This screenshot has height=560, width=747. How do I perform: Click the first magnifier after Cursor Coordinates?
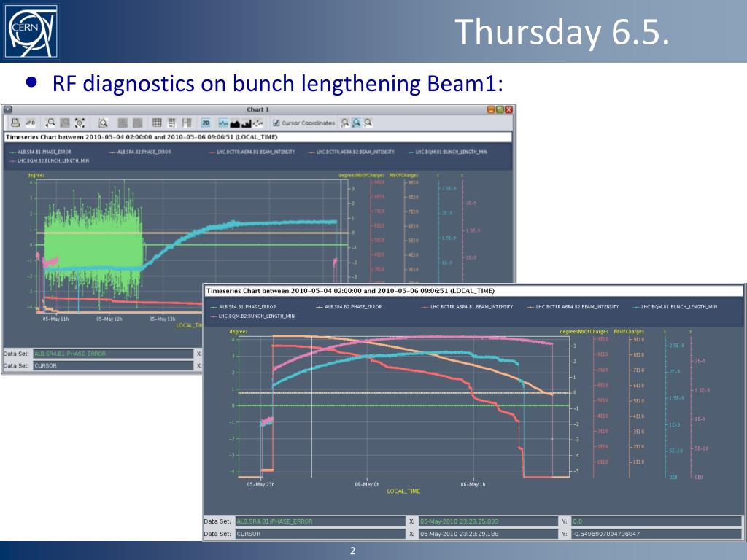(345, 122)
